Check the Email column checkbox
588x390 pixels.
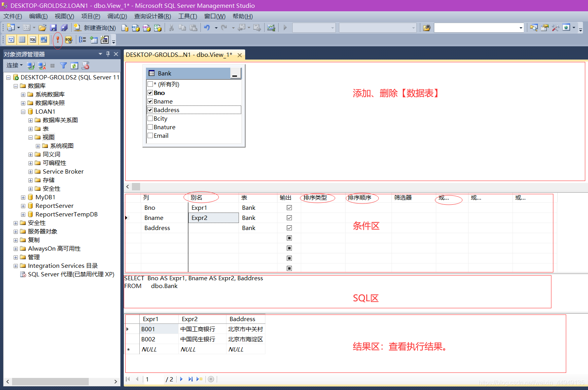[x=150, y=135]
